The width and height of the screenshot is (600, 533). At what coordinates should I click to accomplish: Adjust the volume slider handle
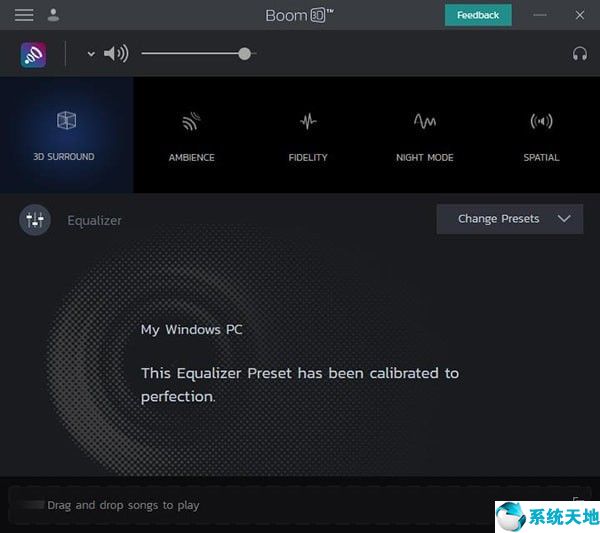click(245, 54)
